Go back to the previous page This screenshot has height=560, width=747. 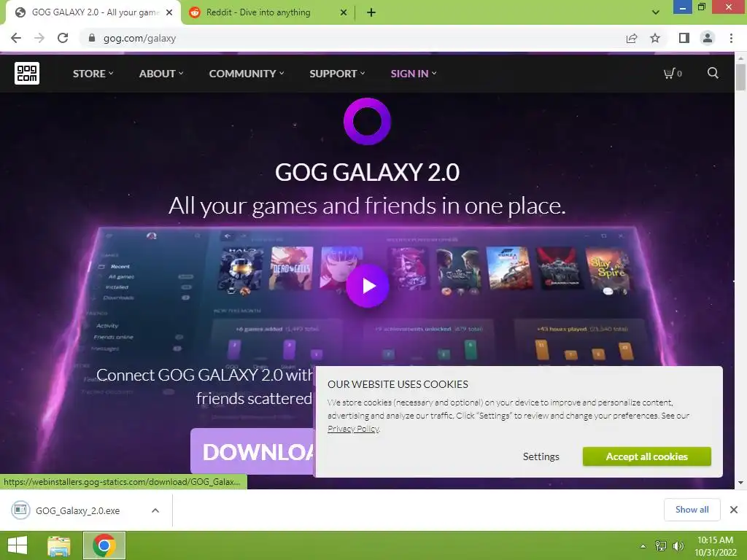(x=16, y=38)
